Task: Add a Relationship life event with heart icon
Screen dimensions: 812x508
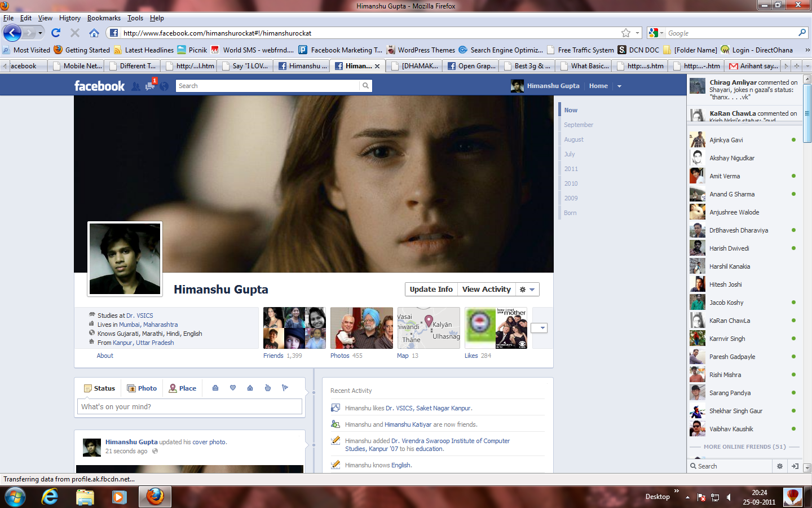Action: (x=233, y=388)
